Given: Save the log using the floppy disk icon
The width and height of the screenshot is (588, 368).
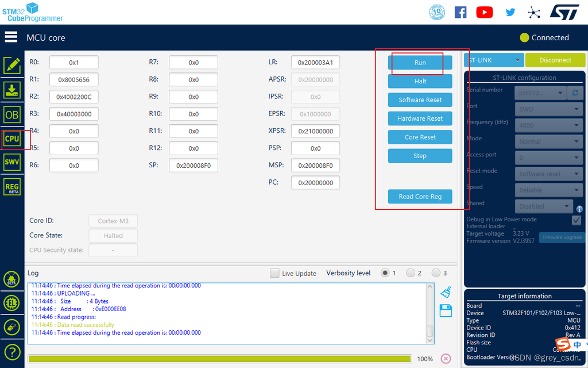Looking at the screenshot, I should point(446,310).
